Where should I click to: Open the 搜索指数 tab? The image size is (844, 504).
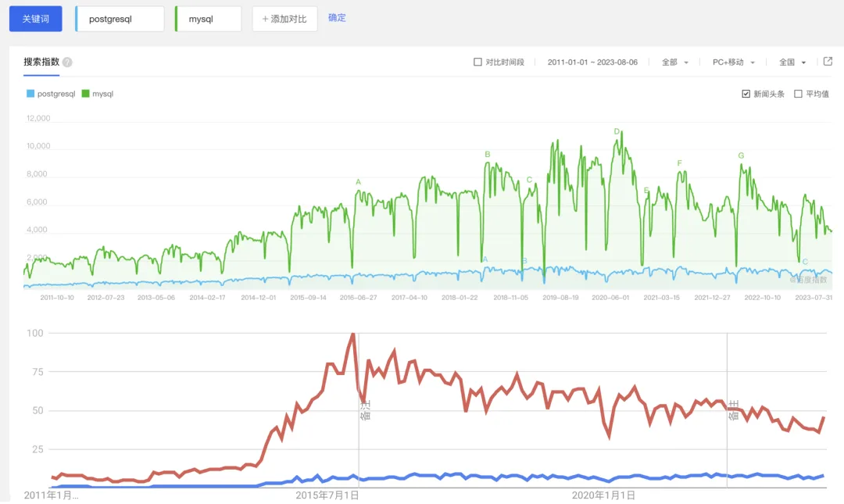point(41,62)
